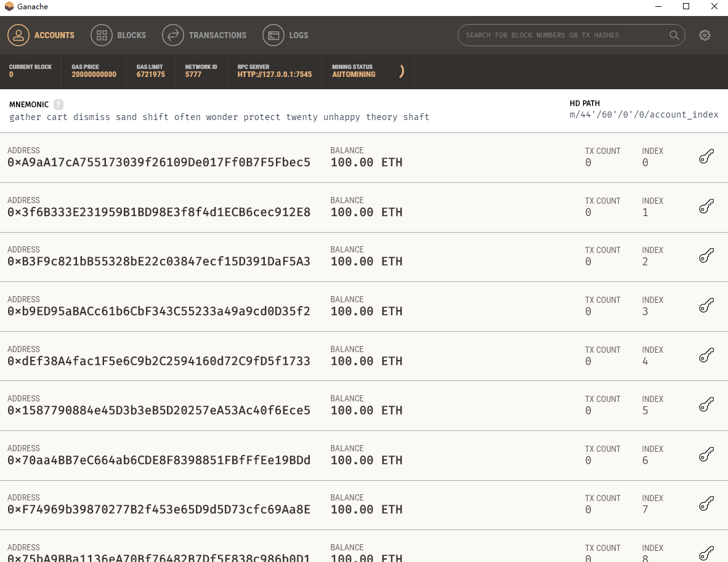The height and width of the screenshot is (562, 728).
Task: Click the 100.00 ETH balance of index 6
Action: (366, 460)
